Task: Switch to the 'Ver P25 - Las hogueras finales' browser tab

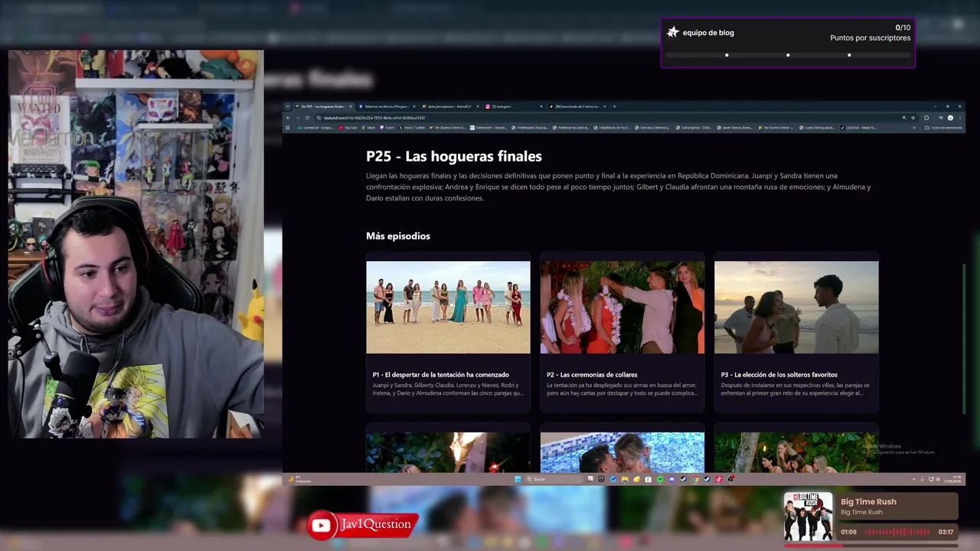Action: tap(324, 106)
